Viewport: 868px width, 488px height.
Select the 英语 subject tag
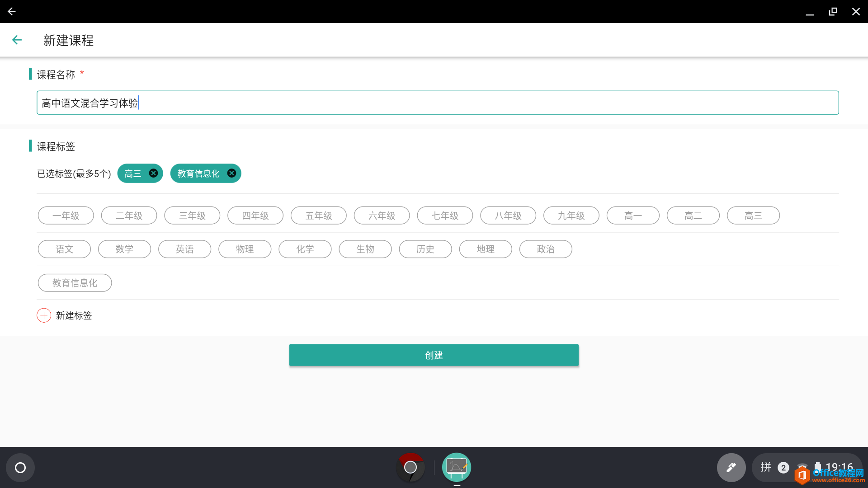pyautogui.click(x=184, y=249)
